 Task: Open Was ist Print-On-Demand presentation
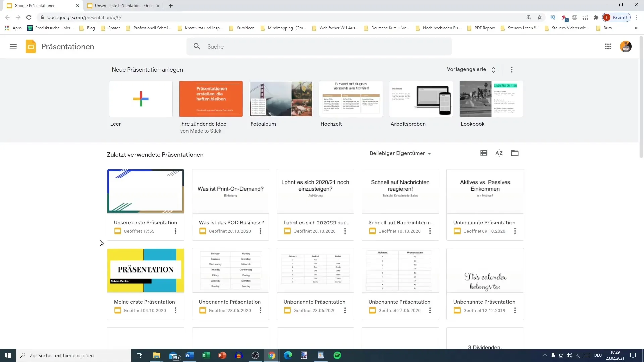click(230, 191)
